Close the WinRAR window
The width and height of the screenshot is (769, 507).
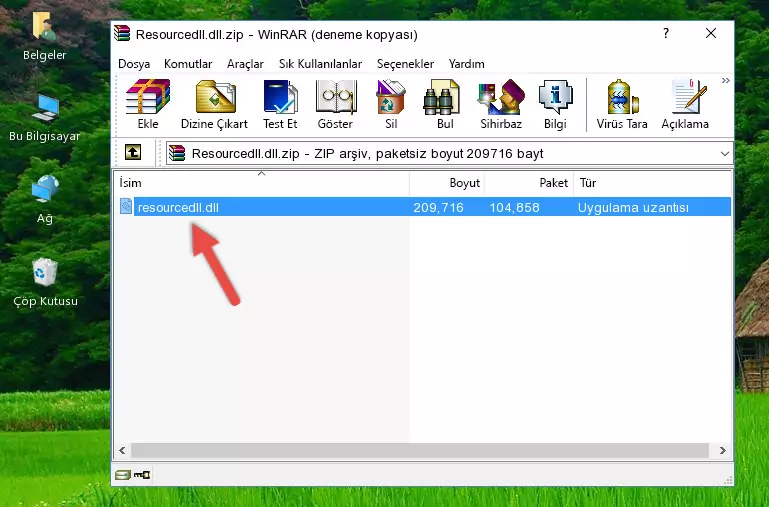click(711, 33)
